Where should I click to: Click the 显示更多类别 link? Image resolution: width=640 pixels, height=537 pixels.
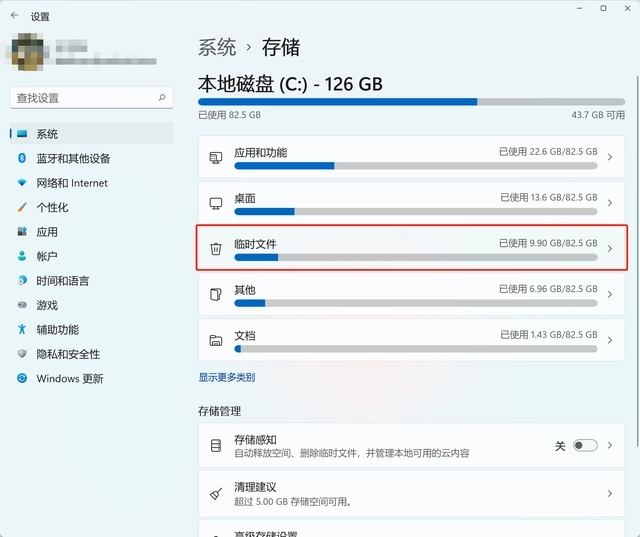227,377
